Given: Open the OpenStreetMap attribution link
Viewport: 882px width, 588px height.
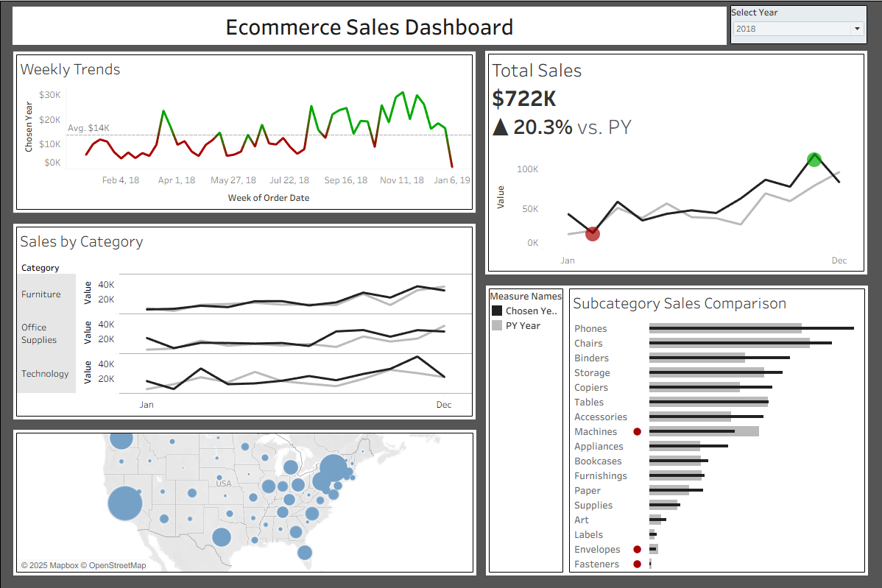Looking at the screenshot, I should pos(113,565).
